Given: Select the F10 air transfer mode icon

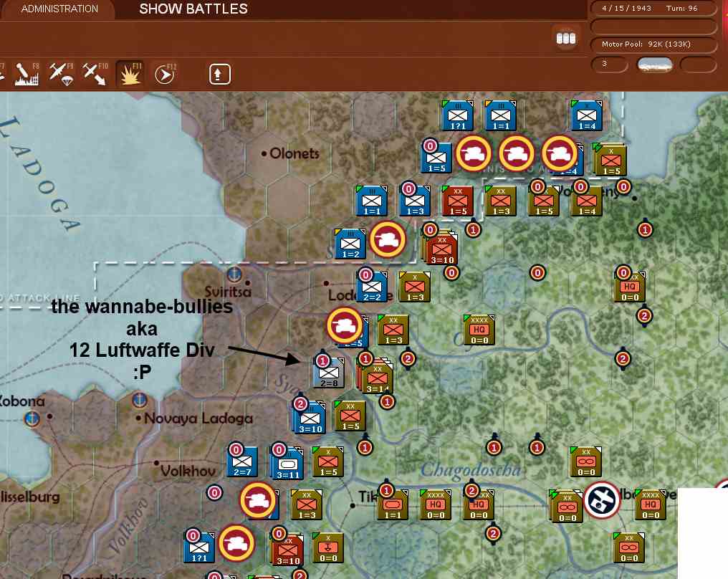Looking at the screenshot, I should pos(95,75).
